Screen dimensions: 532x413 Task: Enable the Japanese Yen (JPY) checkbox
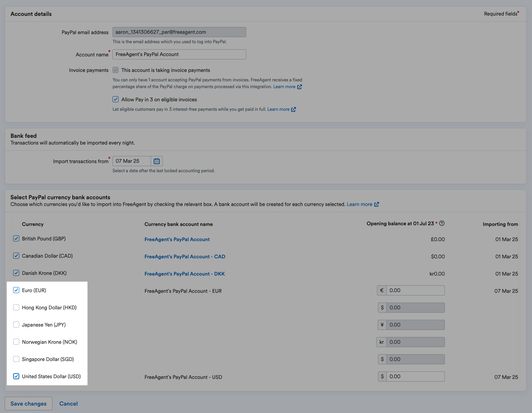(x=16, y=325)
